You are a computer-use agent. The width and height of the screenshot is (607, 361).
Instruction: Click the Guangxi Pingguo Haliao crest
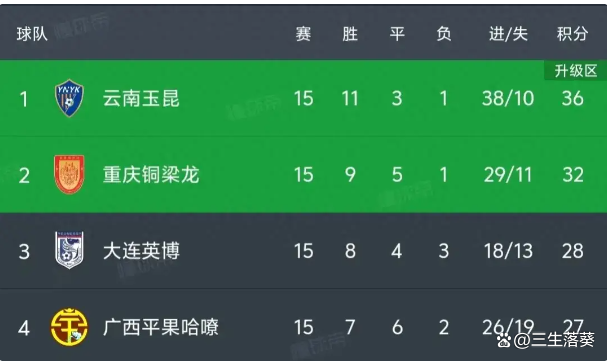[69, 327]
